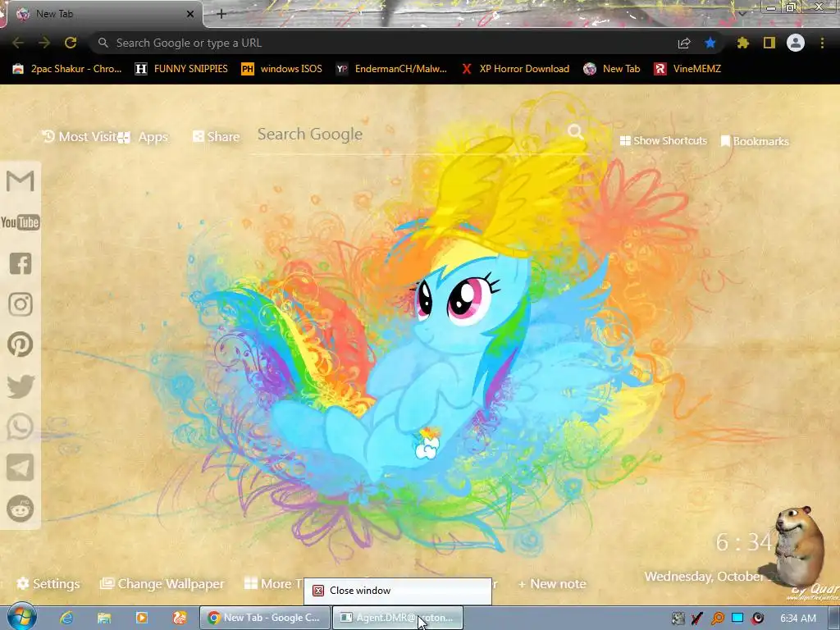This screenshot has width=840, height=630.
Task: Switch to Agent.DMR taskbar window
Action: [x=398, y=618]
